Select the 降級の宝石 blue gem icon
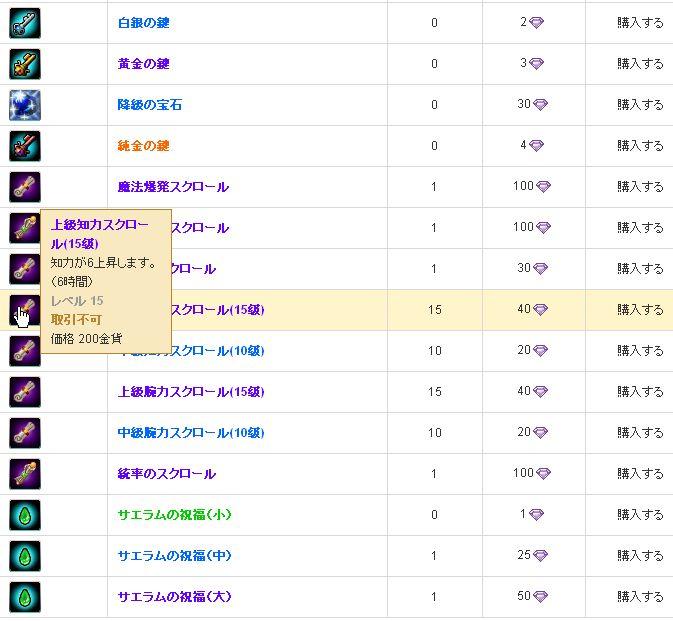673x621 pixels. click(25, 105)
